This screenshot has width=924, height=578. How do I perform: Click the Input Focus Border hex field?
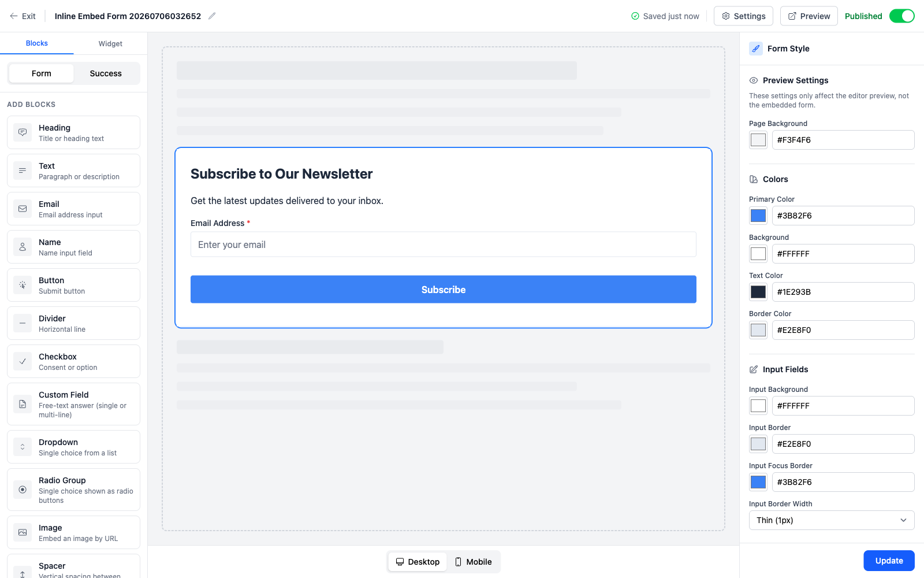(843, 482)
